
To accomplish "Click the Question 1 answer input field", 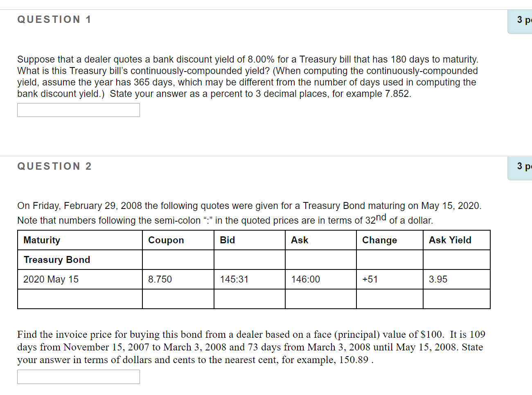I will pyautogui.click(x=78, y=110).
